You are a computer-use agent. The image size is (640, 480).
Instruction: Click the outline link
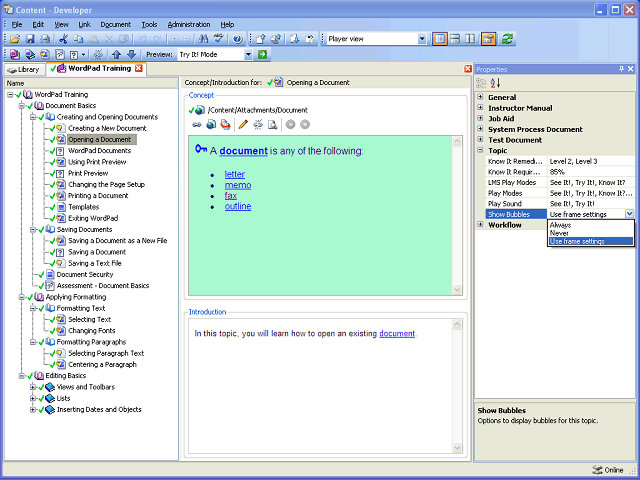(238, 207)
